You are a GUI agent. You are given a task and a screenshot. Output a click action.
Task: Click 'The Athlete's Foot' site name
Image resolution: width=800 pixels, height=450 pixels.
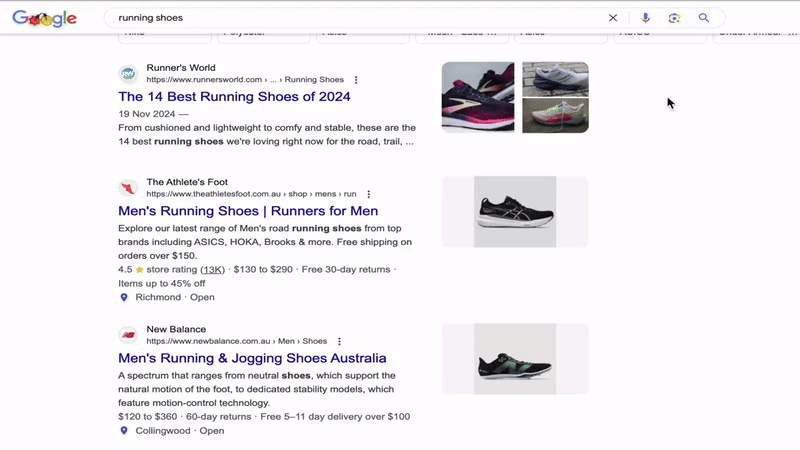187,182
